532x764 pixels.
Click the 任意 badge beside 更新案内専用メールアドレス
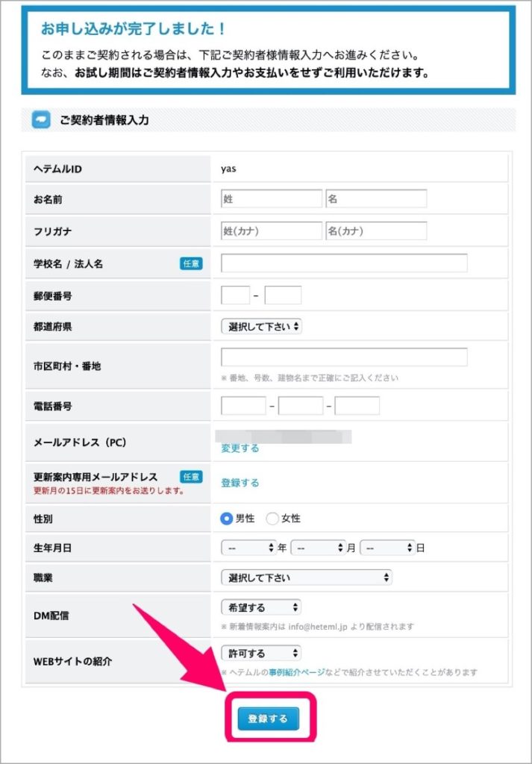191,477
